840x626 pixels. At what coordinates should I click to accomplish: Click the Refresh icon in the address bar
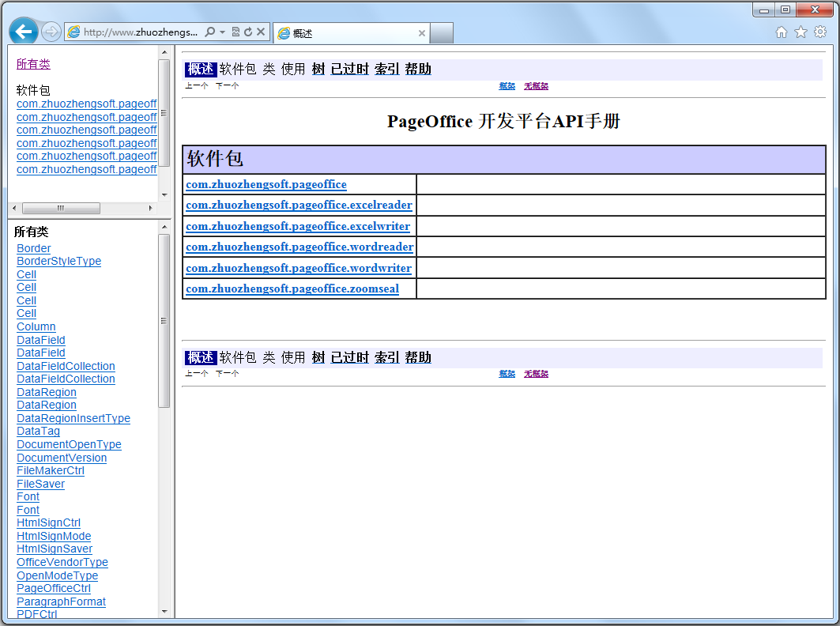pos(248,31)
